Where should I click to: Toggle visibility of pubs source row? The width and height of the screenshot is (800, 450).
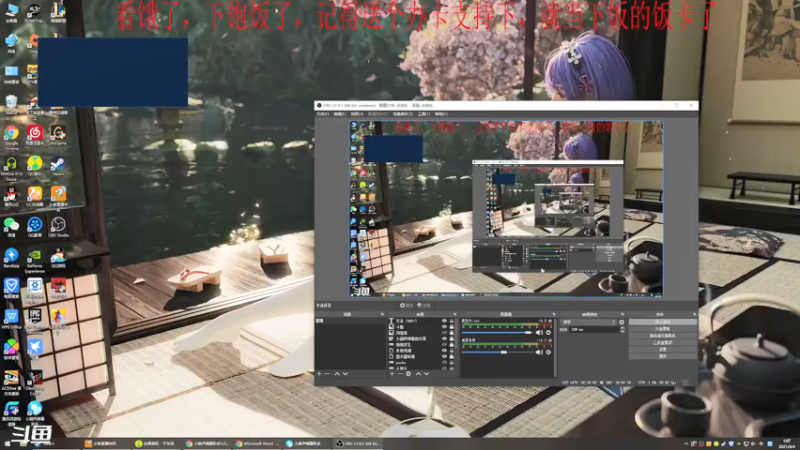[x=444, y=362]
